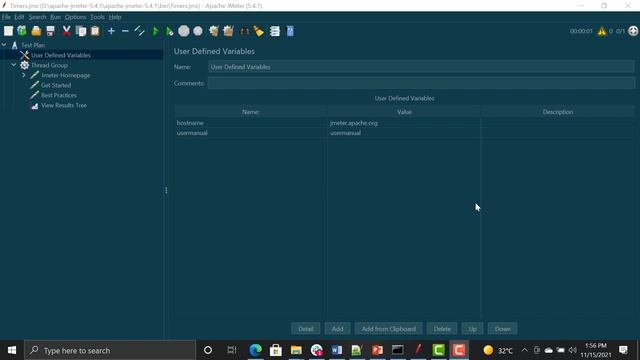The width and height of the screenshot is (640, 360).
Task: Create a new test plan from toolbar
Action: (8, 31)
